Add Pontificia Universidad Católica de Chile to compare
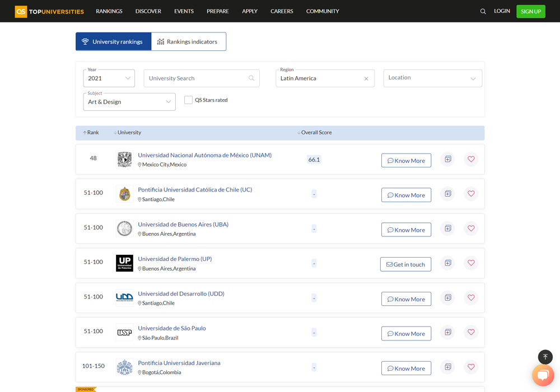The image size is (560, 392). click(448, 194)
